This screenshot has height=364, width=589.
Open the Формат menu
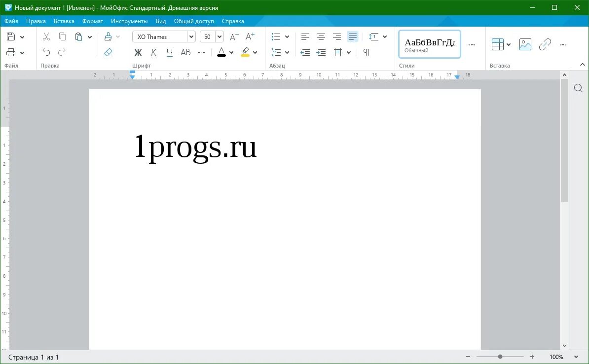coord(92,21)
